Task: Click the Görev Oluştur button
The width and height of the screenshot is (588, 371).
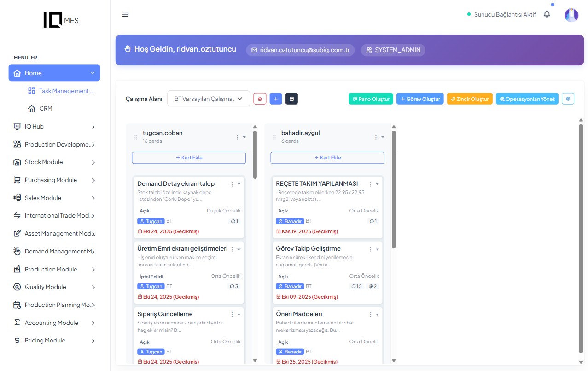Action: click(420, 99)
